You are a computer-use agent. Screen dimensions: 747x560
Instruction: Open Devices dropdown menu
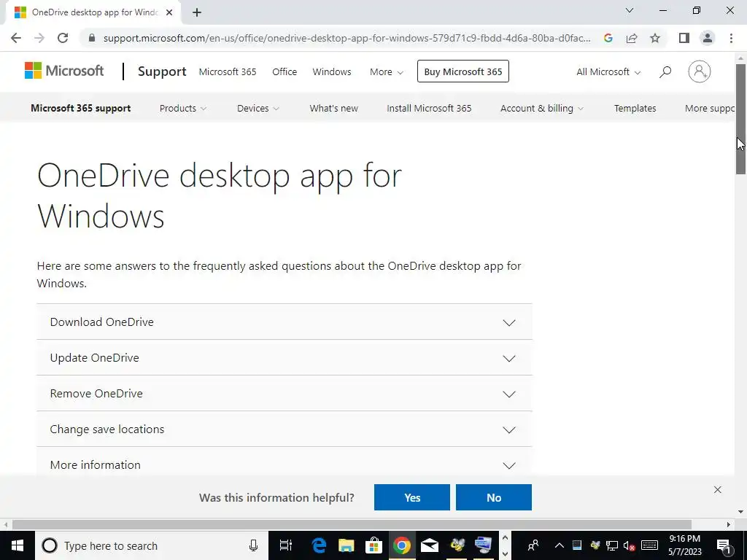[258, 109]
